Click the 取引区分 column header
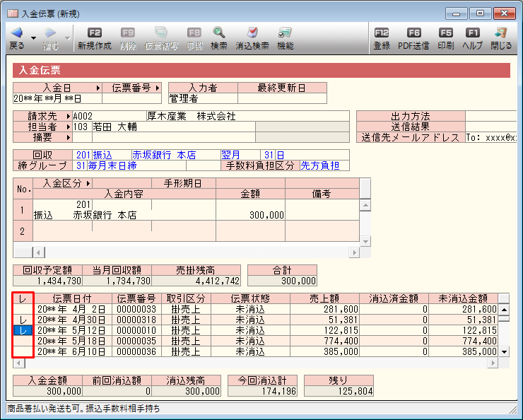The image size is (523, 420). click(x=186, y=298)
